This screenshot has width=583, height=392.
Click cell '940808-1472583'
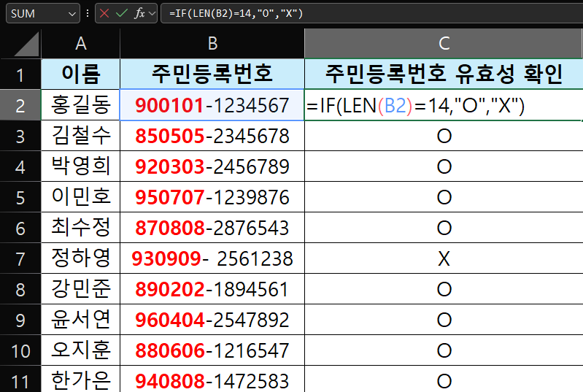click(x=212, y=379)
